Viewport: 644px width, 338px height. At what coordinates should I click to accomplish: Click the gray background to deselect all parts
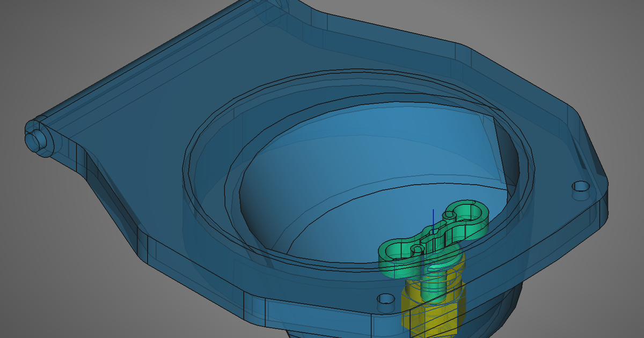coord(54,43)
